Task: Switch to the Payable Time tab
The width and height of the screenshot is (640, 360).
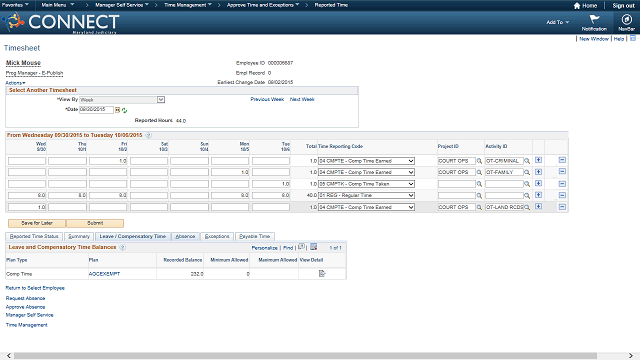Action: [x=255, y=236]
